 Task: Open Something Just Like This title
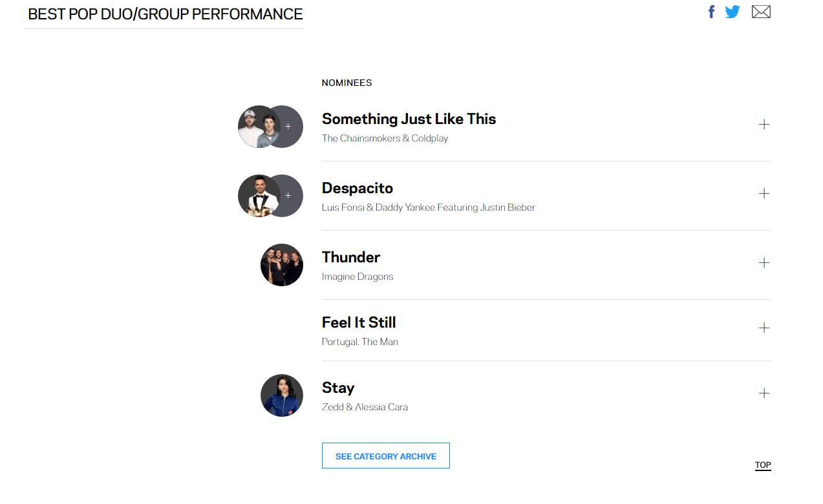click(x=409, y=119)
